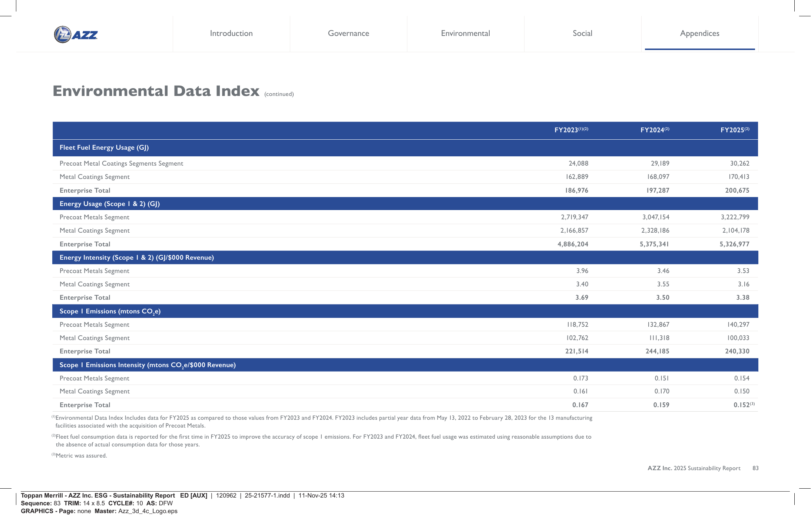
Task: Click the page number 83
Action: point(755,468)
